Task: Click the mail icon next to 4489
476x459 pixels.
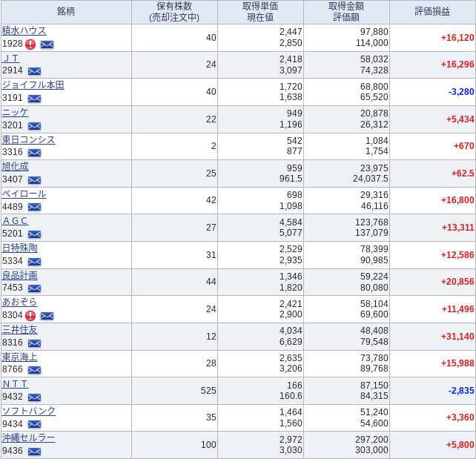Action: coord(34,207)
